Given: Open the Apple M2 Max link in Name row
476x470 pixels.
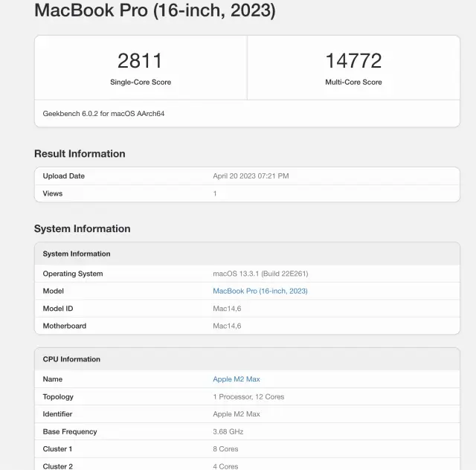Looking at the screenshot, I should [237, 379].
